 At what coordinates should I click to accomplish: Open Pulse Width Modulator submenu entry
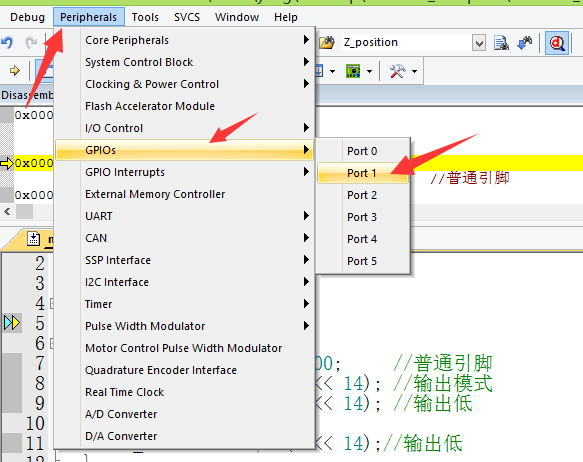[184, 326]
